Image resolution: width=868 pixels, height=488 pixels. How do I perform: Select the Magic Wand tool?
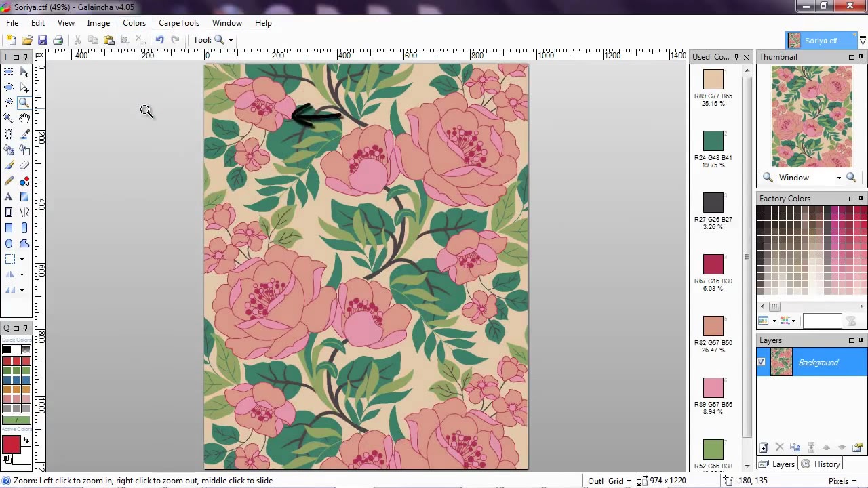(9, 119)
